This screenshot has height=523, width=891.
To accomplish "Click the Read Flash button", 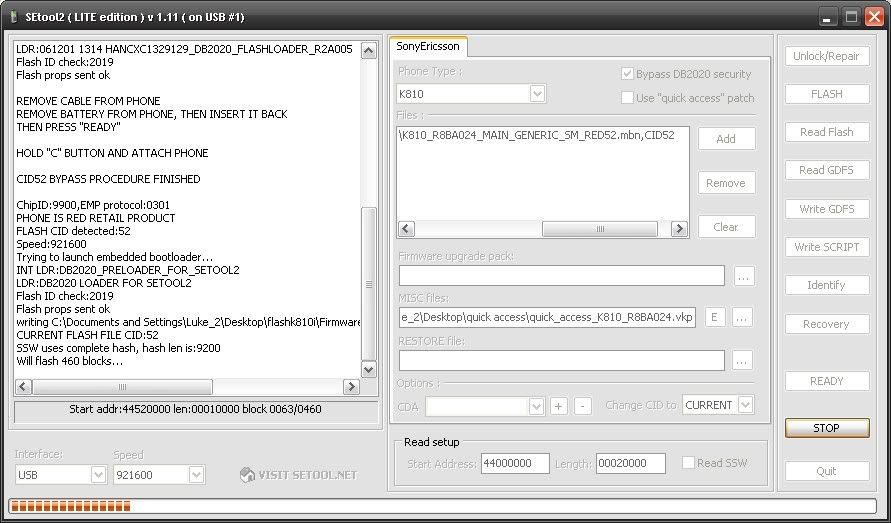I will coord(827,132).
